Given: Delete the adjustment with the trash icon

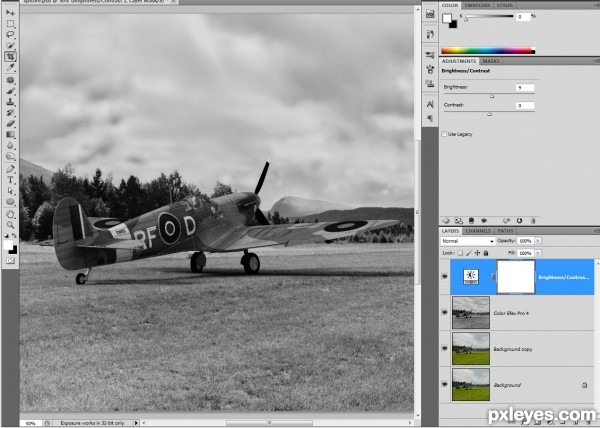Looking at the screenshot, I should (532, 221).
